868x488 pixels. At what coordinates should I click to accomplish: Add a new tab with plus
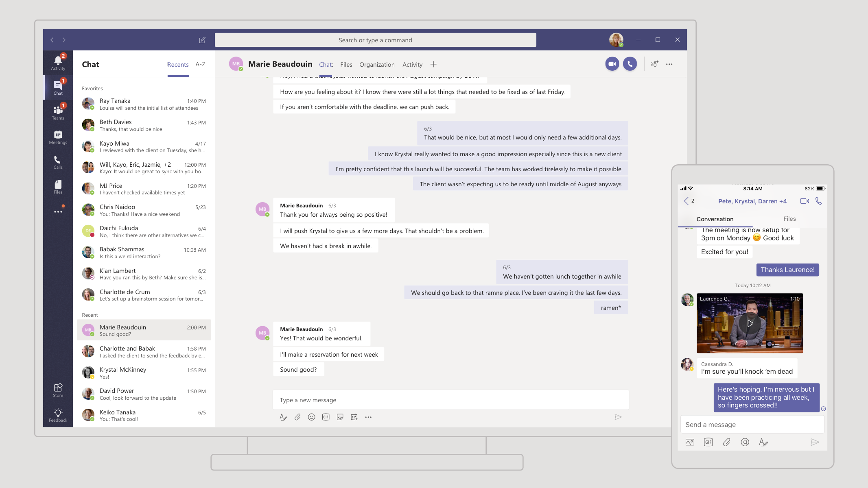tap(433, 64)
